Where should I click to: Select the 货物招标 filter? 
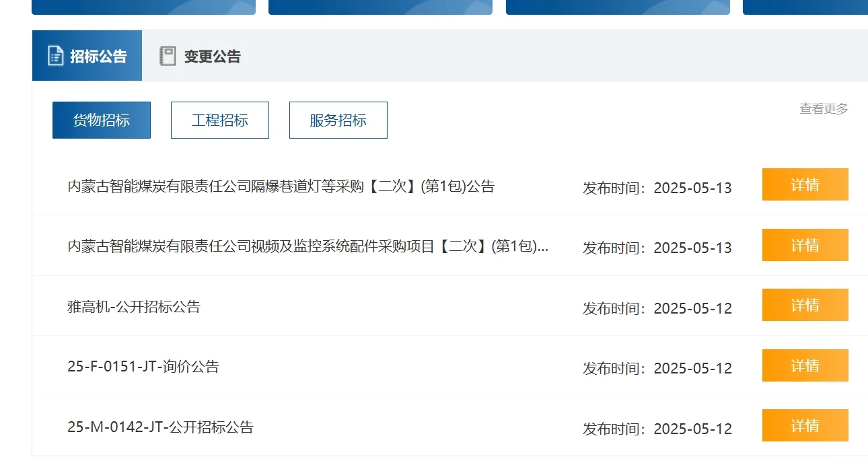click(x=102, y=119)
